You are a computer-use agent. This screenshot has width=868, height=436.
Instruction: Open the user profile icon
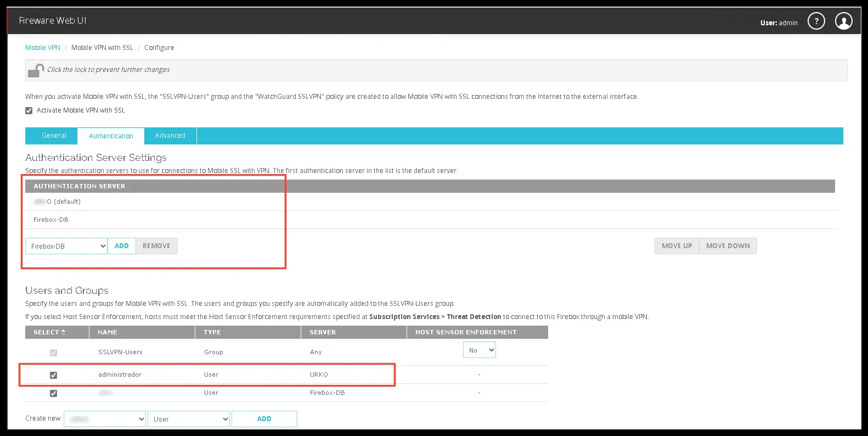843,21
